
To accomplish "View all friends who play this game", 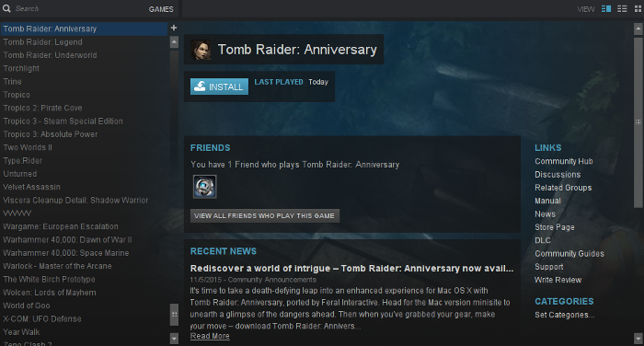I will 265,215.
